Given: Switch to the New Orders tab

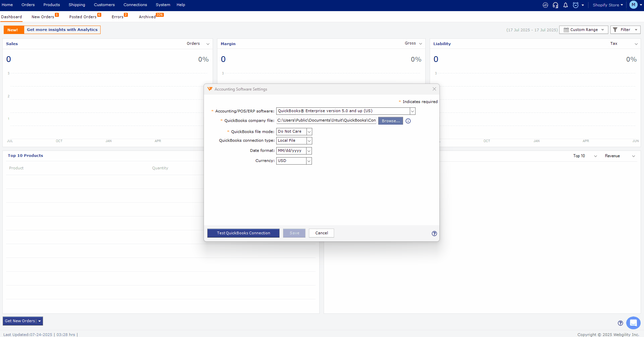Looking at the screenshot, I should click(x=43, y=17).
